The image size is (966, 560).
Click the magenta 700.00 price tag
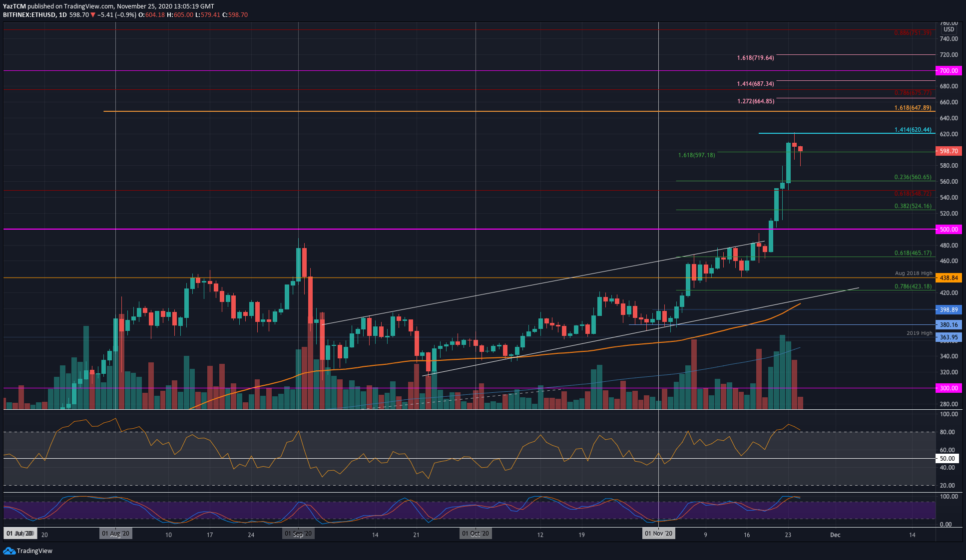(949, 71)
